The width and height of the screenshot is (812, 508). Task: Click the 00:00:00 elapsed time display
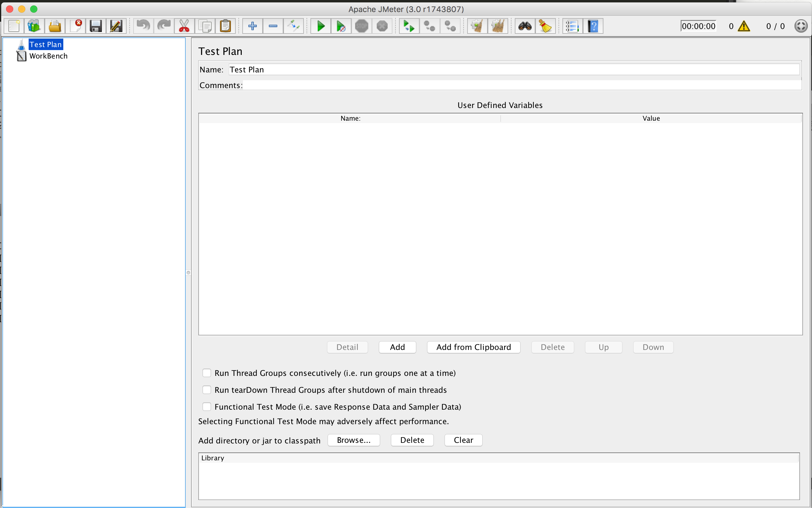[698, 26]
